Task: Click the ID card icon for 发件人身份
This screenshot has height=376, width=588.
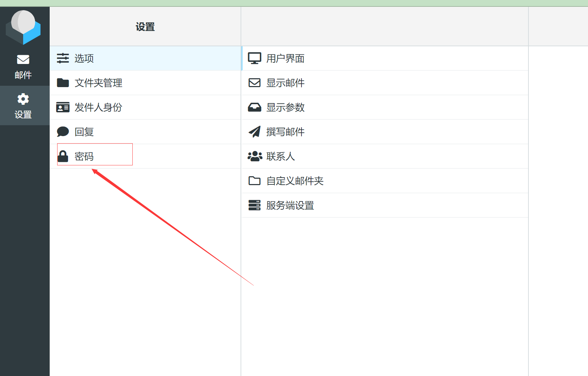Action: (x=63, y=107)
